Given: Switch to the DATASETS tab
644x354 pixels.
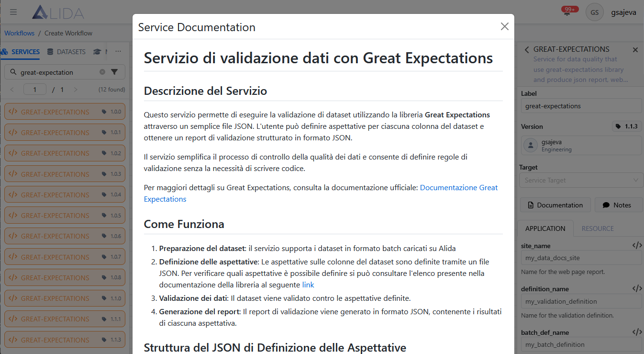Looking at the screenshot, I should coord(66,52).
